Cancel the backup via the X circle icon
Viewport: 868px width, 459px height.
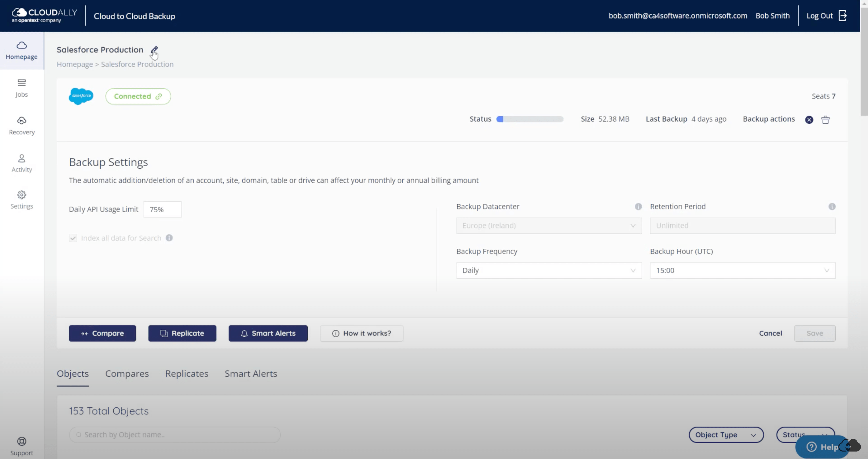click(809, 120)
